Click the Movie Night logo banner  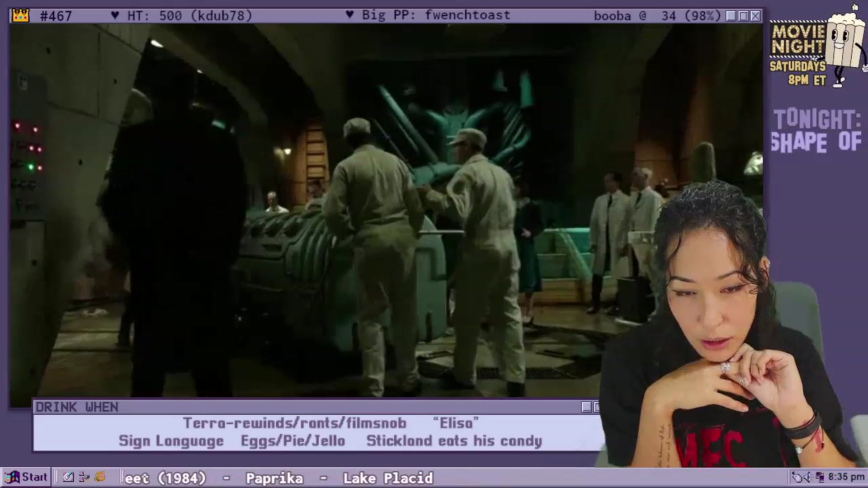point(798,39)
